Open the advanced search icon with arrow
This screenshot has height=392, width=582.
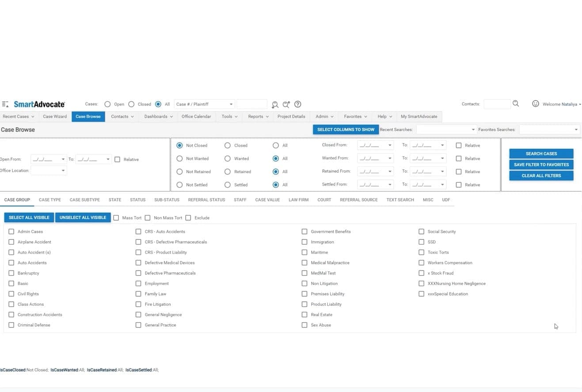point(286,104)
